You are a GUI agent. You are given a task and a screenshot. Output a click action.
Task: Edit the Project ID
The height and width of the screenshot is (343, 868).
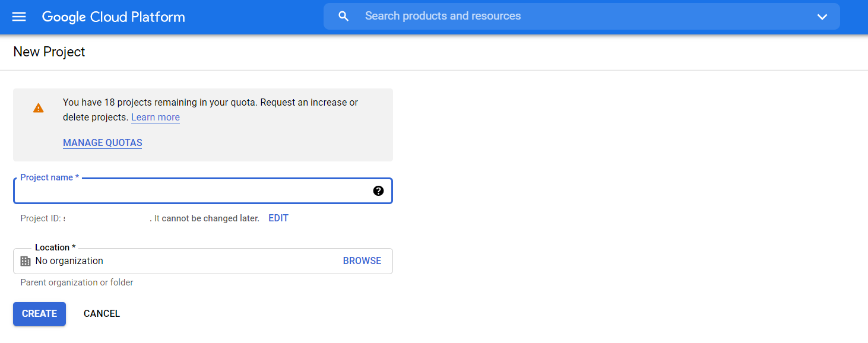click(278, 218)
